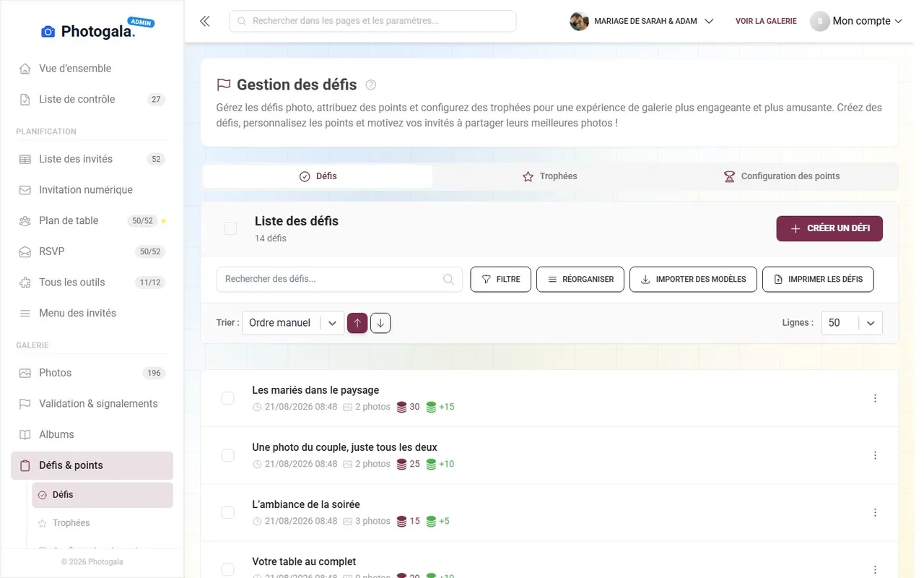This screenshot has width=924, height=578.
Task: Click the top page and settings search bar
Action: pyautogui.click(x=372, y=21)
